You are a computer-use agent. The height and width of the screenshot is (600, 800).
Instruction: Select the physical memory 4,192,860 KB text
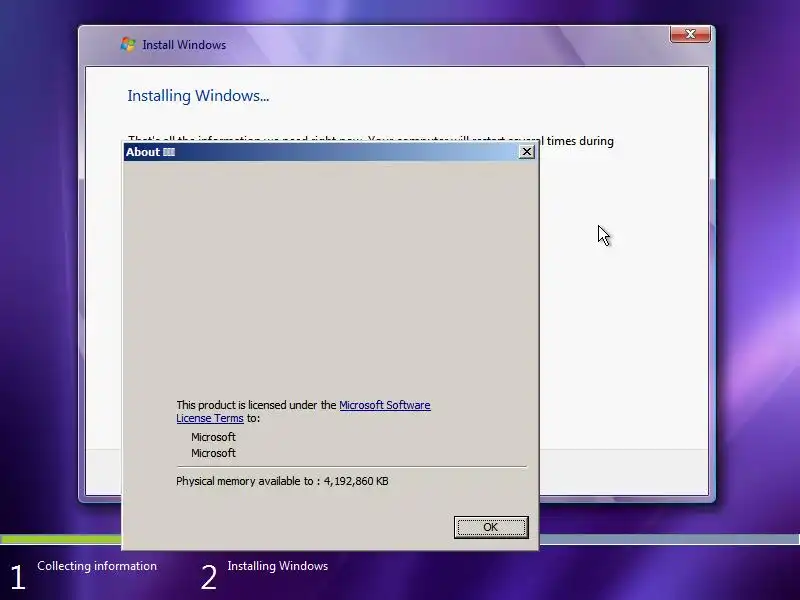tap(282, 481)
